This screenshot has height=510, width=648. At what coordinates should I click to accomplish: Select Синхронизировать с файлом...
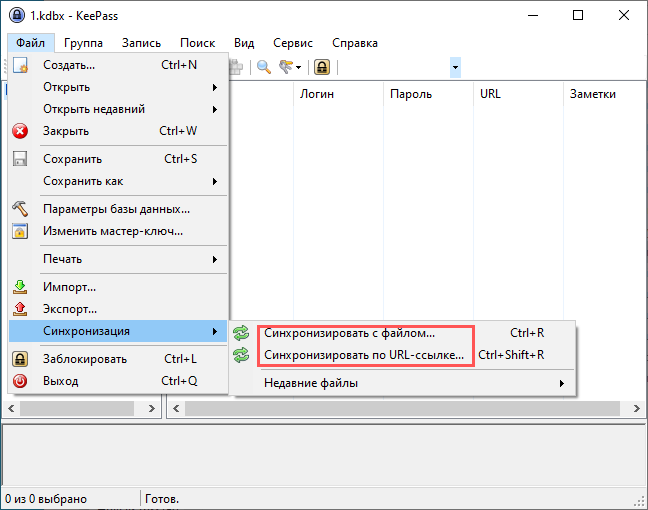pos(403,333)
